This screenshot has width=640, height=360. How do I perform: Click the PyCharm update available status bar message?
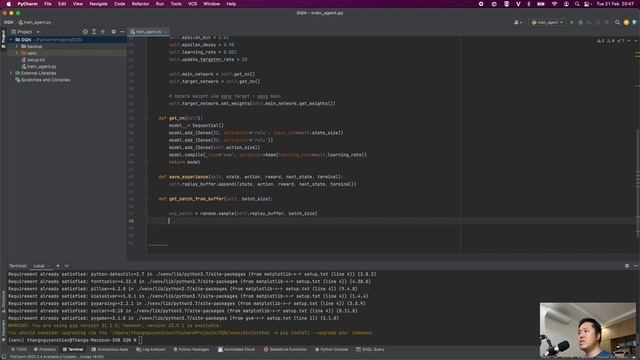click(57, 357)
